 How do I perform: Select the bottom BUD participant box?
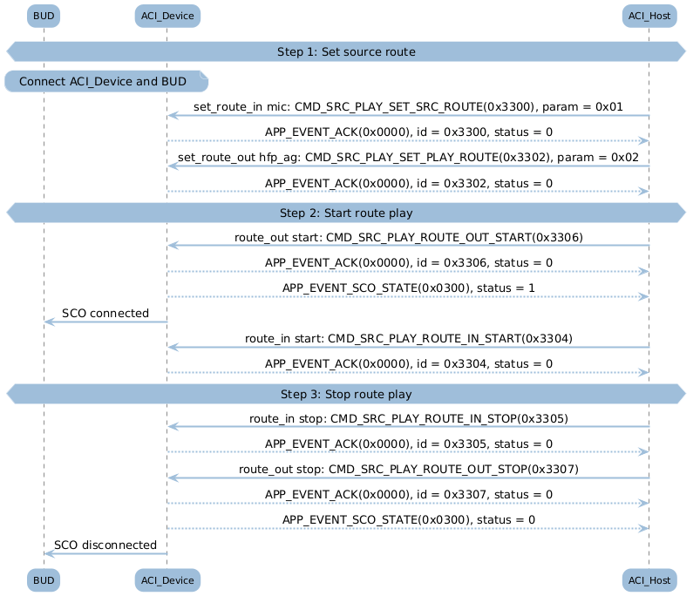coord(44,580)
